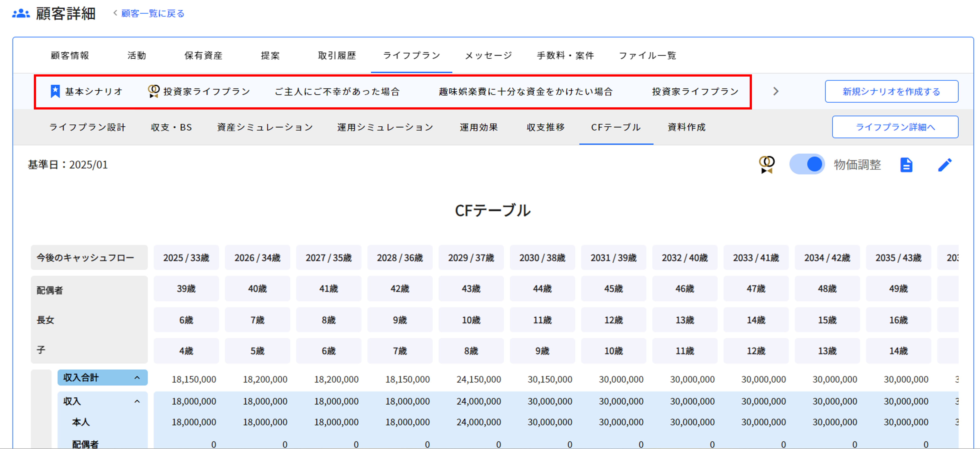The width and height of the screenshot is (980, 449).
Task: Click the pencil edit icon
Action: pos(945,165)
